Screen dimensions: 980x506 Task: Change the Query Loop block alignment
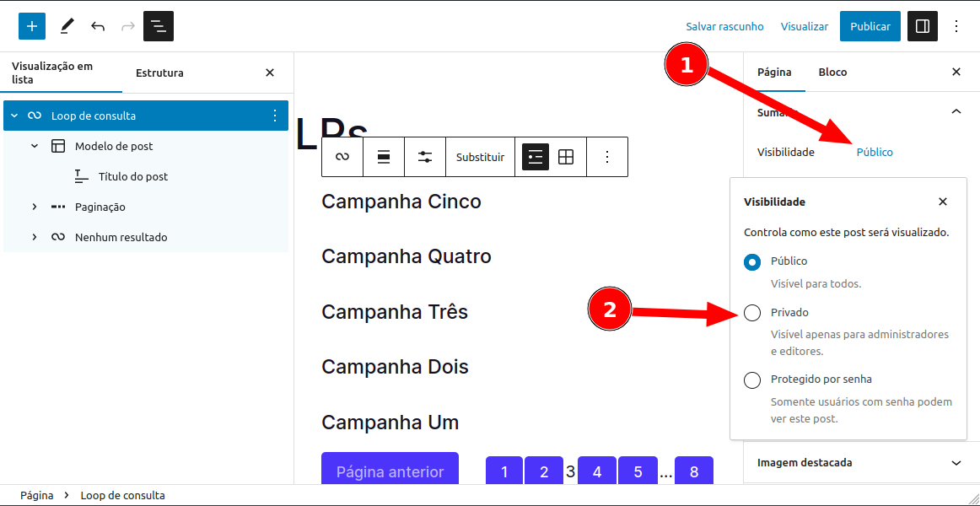tap(384, 157)
